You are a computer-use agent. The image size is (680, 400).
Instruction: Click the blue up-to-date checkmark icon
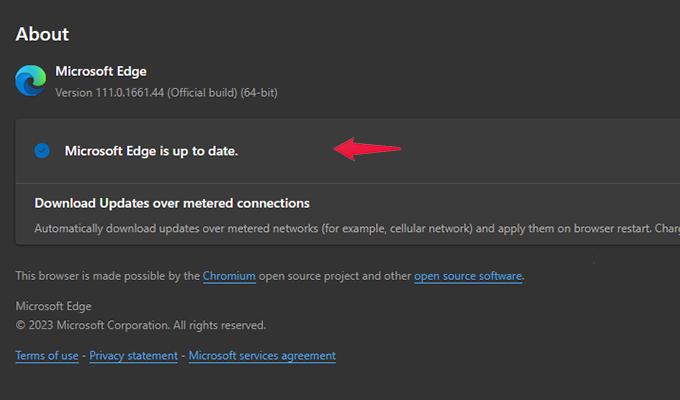coord(42,151)
